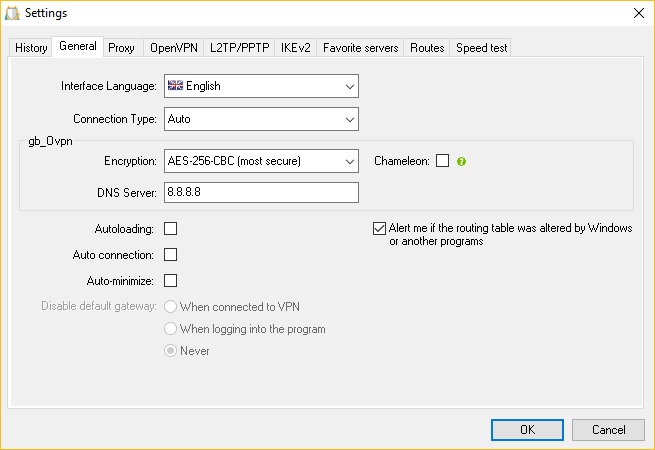Click the "Interface Language:" label
The height and width of the screenshot is (450, 655).
pyautogui.click(x=109, y=86)
